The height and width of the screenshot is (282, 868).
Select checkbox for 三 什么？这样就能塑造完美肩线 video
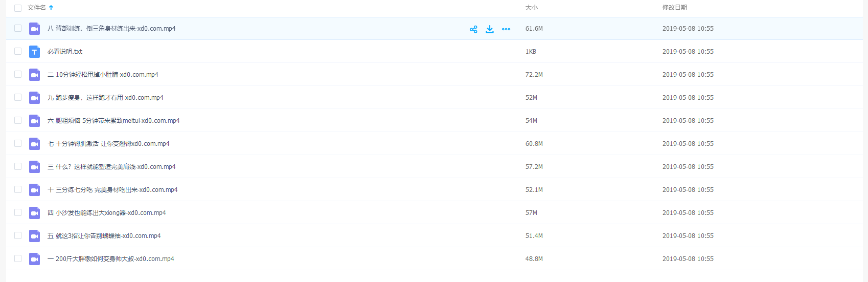click(x=18, y=166)
